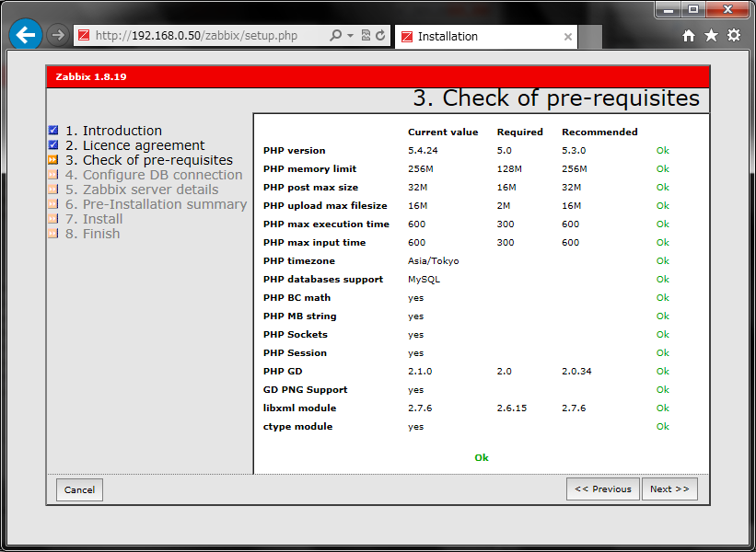Click the search magnifier in address bar
Viewport: 756px width, 552px height.
click(335, 35)
